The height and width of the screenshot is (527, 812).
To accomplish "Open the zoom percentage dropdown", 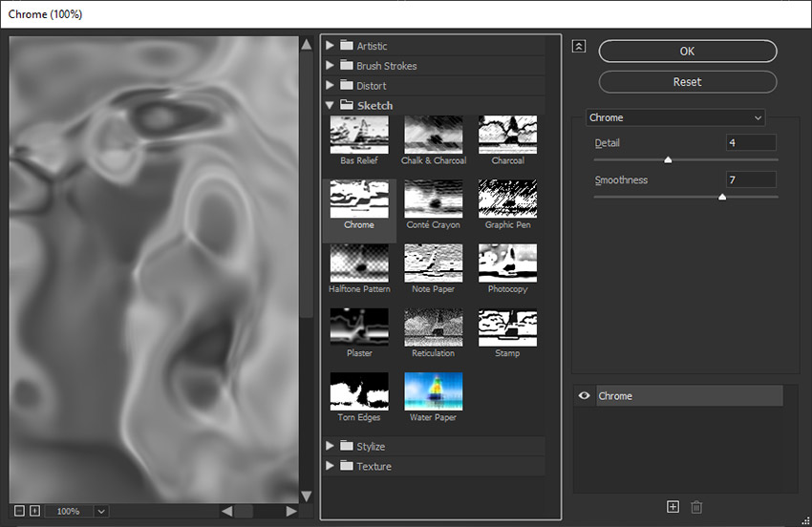I will point(101,512).
